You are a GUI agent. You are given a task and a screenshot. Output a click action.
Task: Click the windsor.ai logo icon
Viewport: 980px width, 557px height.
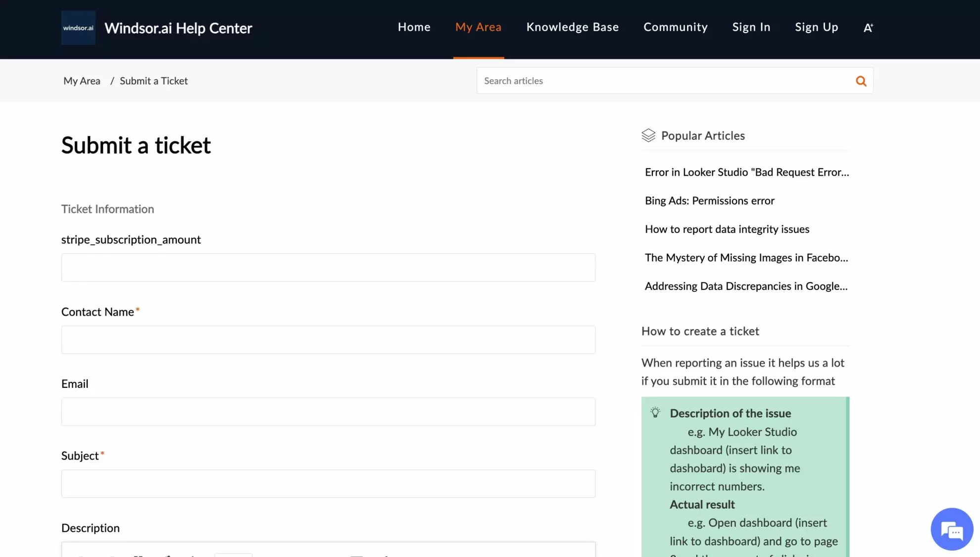point(78,28)
